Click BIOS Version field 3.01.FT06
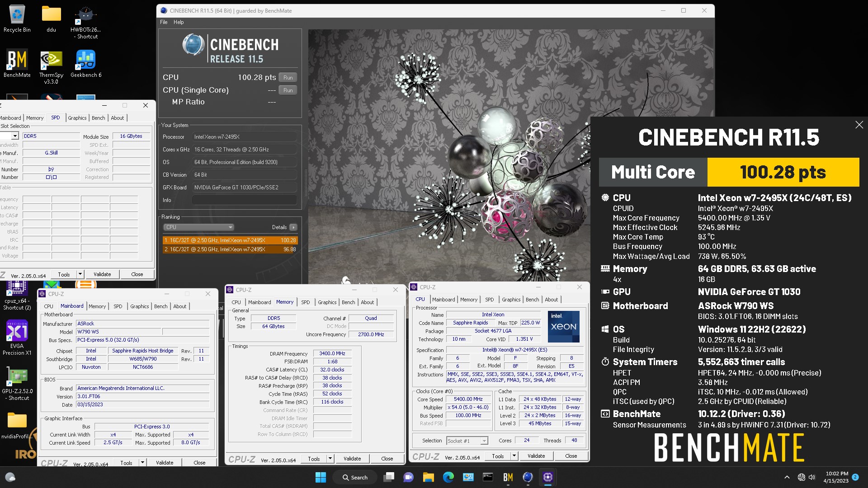This screenshot has height=488, width=868. [143, 396]
